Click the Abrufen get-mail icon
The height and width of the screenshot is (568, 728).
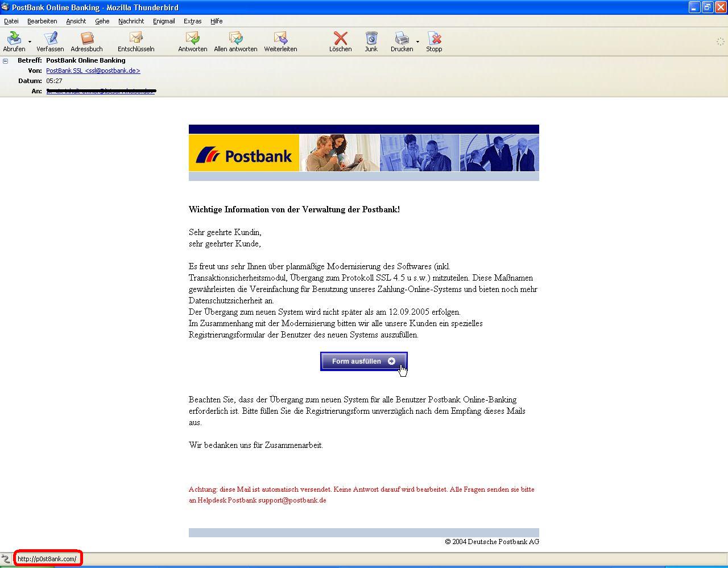click(14, 39)
